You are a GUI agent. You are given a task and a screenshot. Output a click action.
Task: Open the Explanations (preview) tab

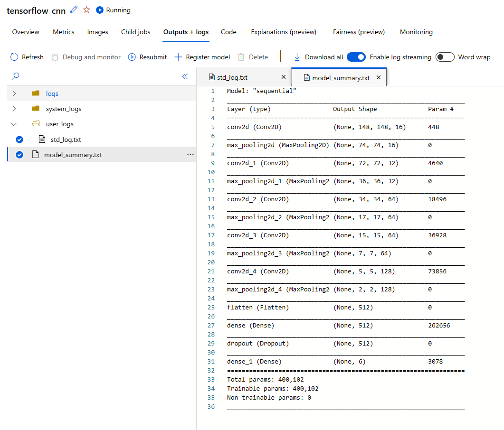tap(283, 32)
